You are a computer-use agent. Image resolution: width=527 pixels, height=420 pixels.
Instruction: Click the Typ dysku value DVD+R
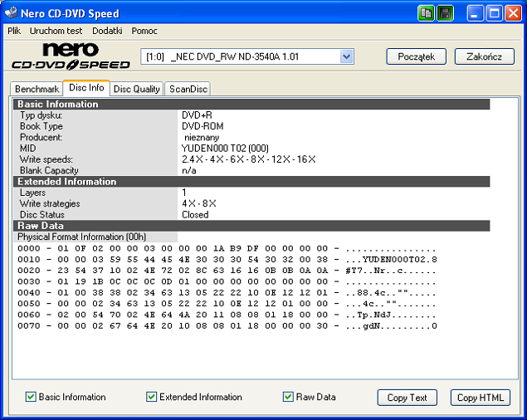[x=197, y=115]
